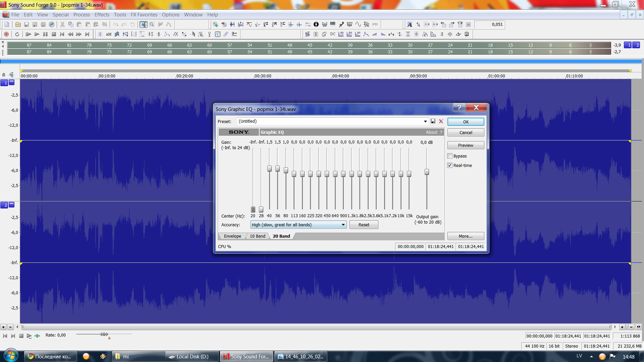
Task: Click OK in Graphic EQ dialog
Action: click(466, 122)
